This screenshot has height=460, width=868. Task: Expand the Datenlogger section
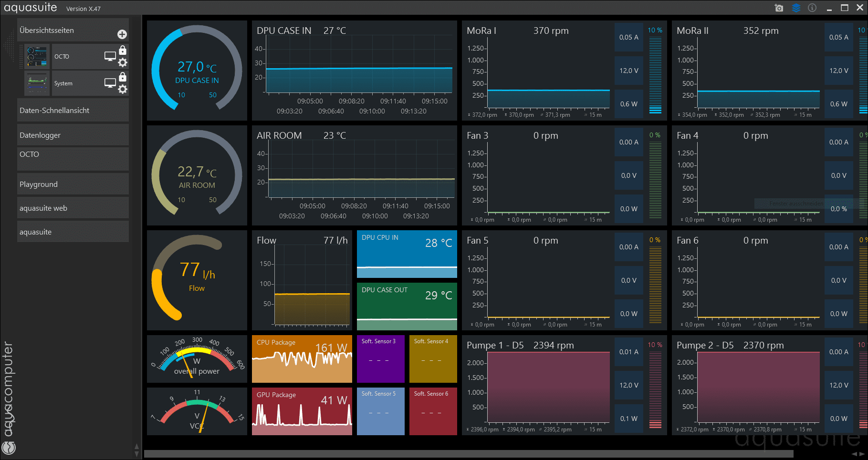[73, 135]
